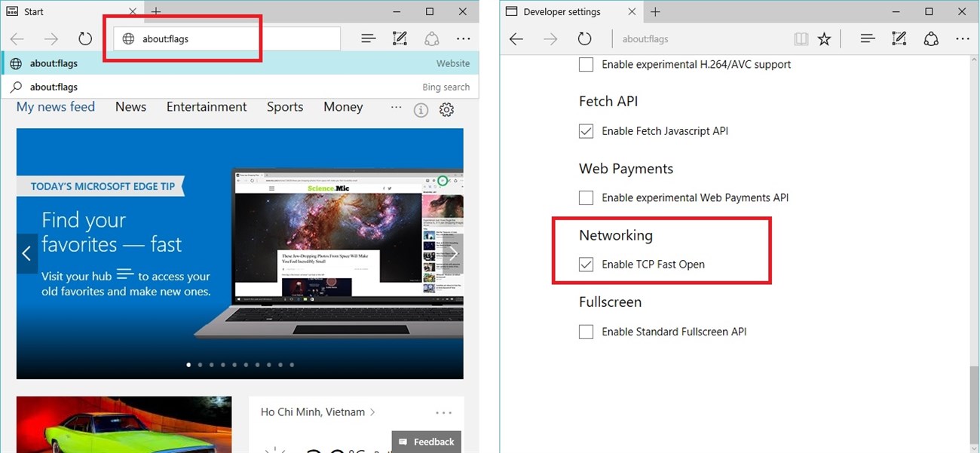Make a Web Note in Start window

[x=400, y=38]
